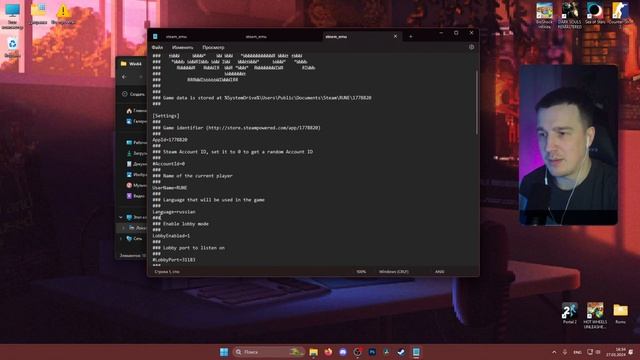The width and height of the screenshot is (640, 360).
Task: Open BioShock Infinite desktop shortcut
Action: (x=544, y=16)
